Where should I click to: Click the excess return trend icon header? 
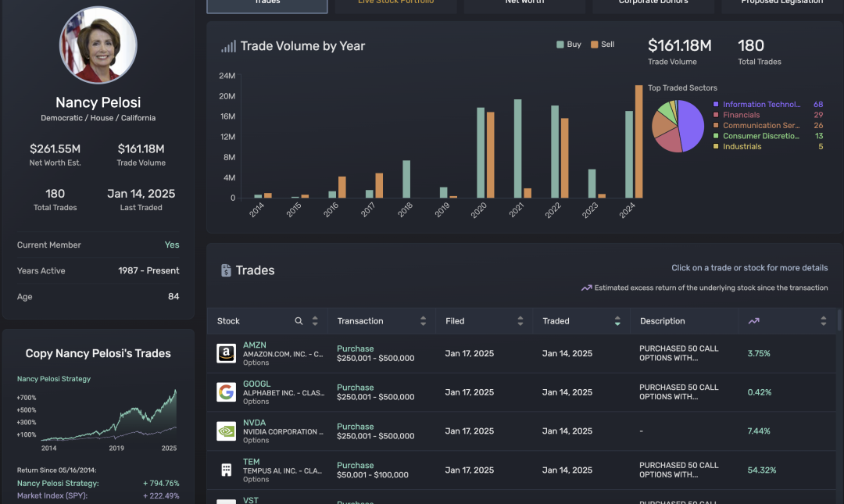tap(753, 321)
